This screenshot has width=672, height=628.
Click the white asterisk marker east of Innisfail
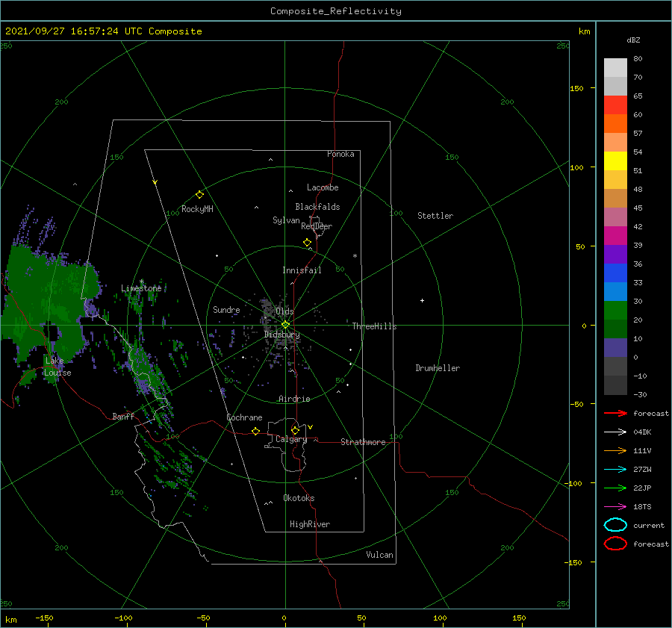pos(355,256)
